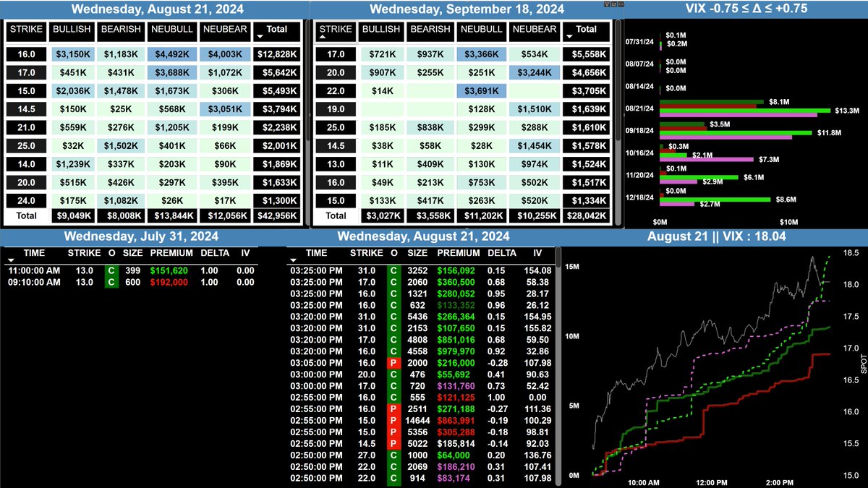Select the $12,828K total cell
868x488 pixels.
(277, 53)
